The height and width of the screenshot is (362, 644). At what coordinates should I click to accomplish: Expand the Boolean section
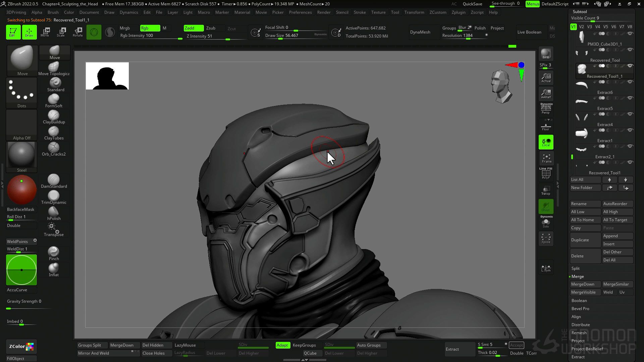click(x=579, y=301)
